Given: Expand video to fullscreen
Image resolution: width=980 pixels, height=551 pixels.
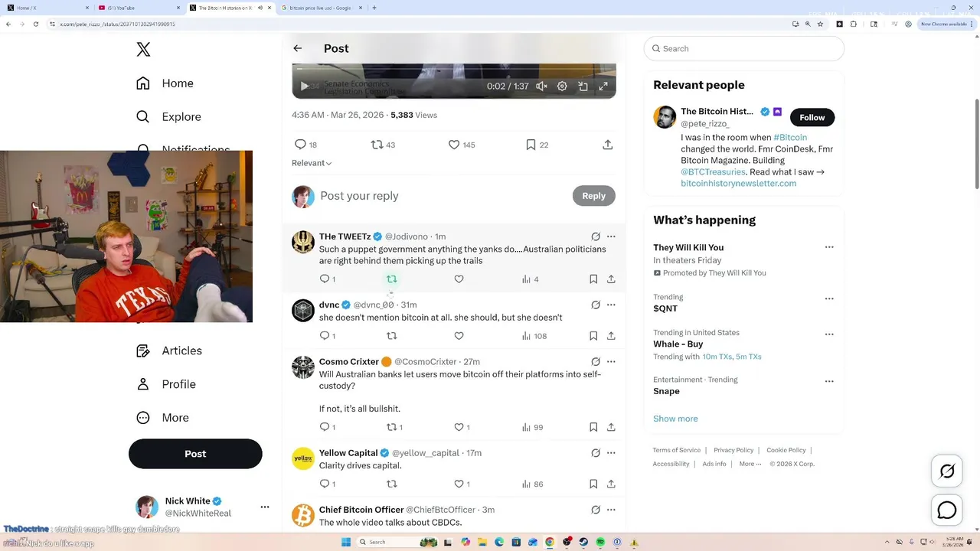Looking at the screenshot, I should (x=603, y=86).
